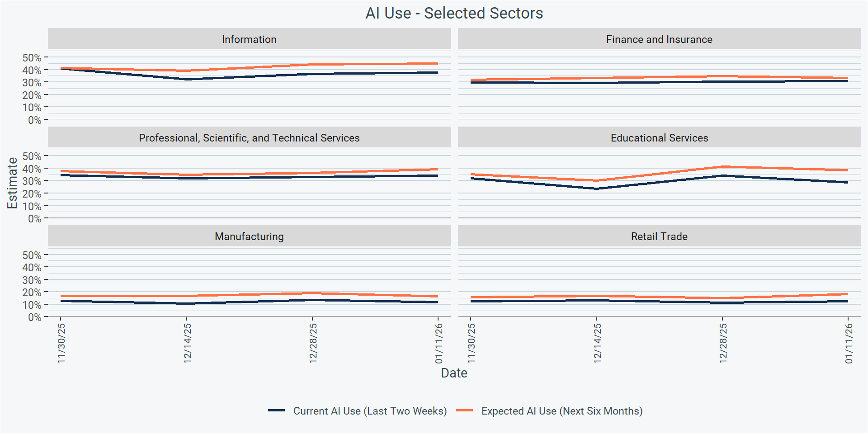Click the Educational Services panel header

(x=659, y=138)
